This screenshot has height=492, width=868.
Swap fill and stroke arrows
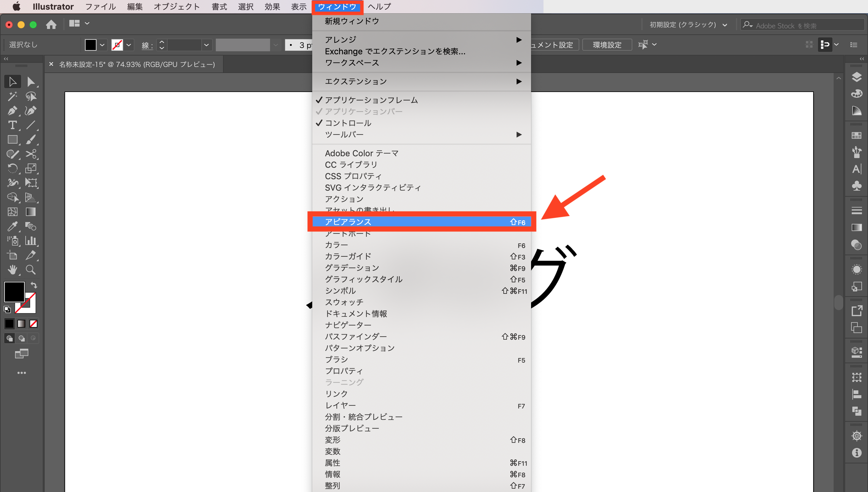(34, 285)
